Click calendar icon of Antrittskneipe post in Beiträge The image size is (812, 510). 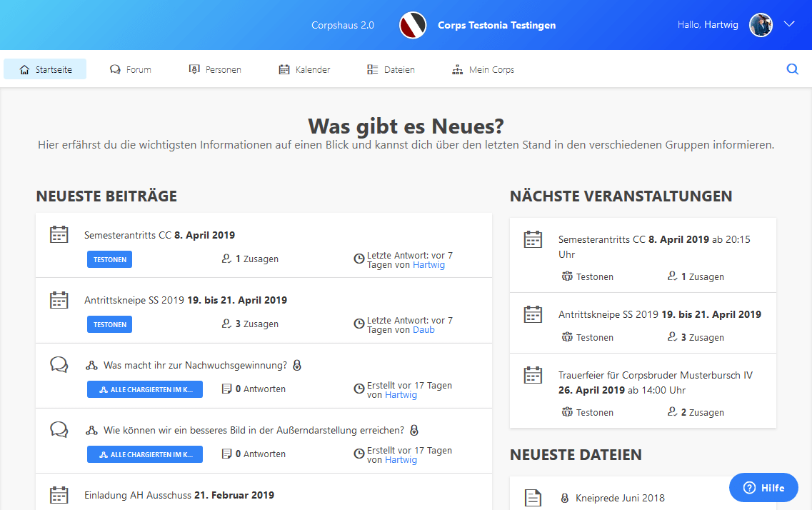(59, 300)
